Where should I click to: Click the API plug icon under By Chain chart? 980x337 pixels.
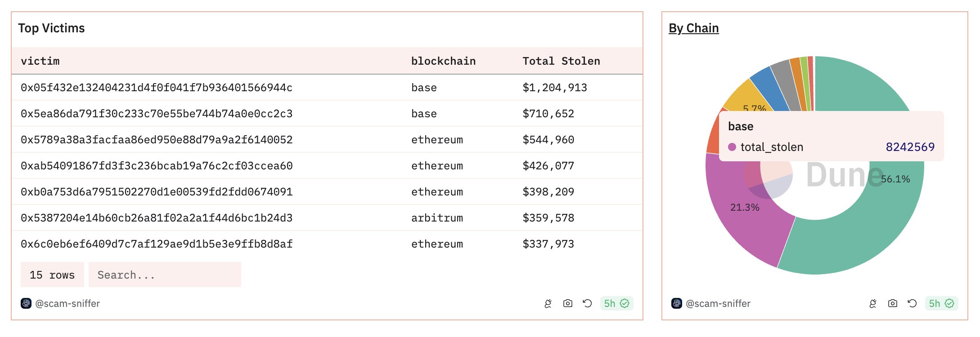click(873, 304)
